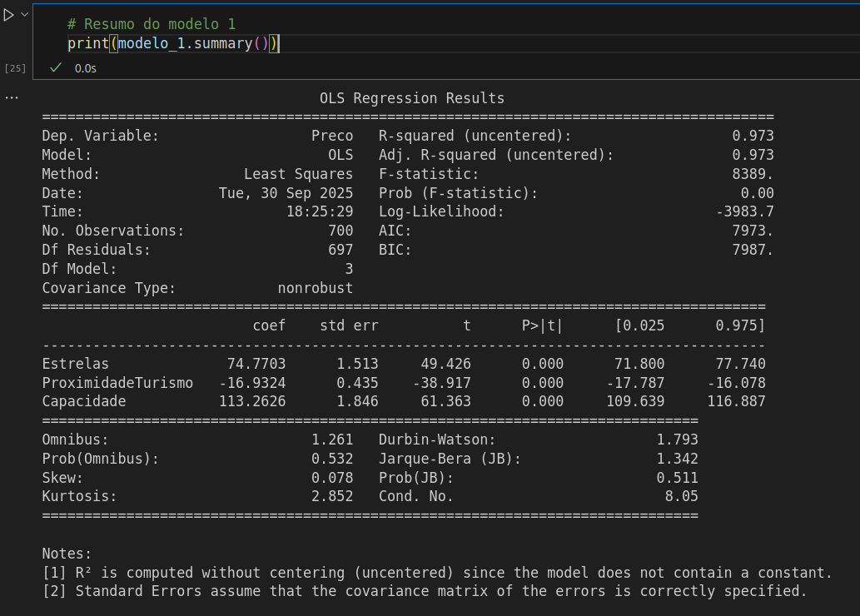860x616 pixels.
Task: Click the F-statistic value 8389
Action: click(757, 174)
